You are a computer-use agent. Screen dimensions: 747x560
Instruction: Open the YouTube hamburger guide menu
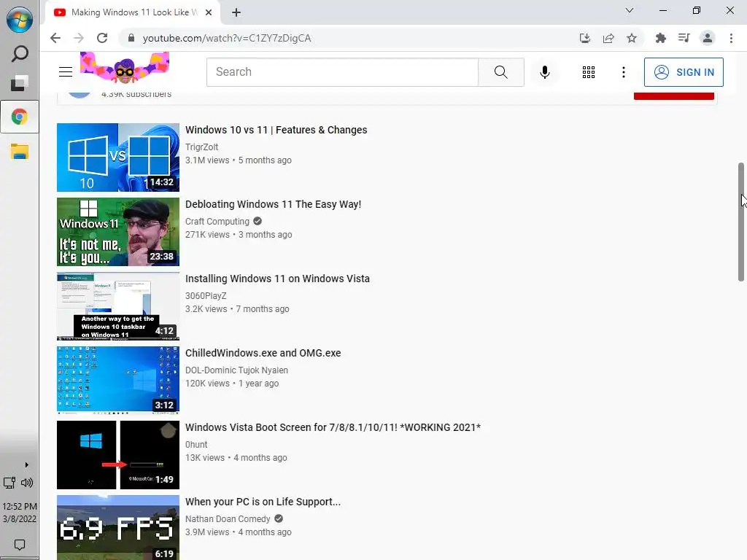pyautogui.click(x=66, y=72)
